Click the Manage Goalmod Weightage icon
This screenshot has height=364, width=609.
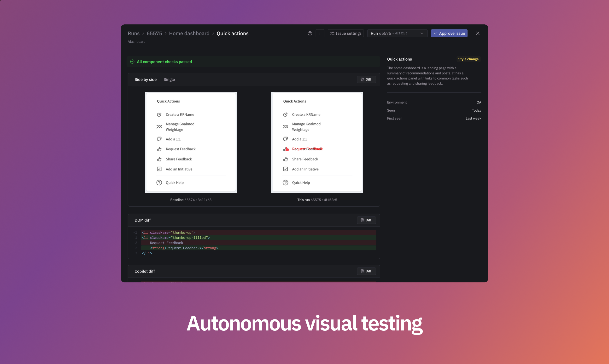[159, 126]
